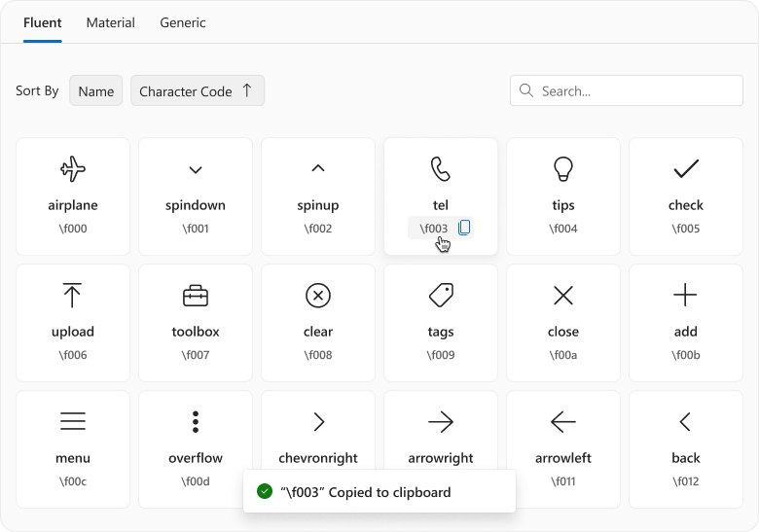The width and height of the screenshot is (759, 532).
Task: Click the "arrowright" name label
Action: (x=441, y=458)
